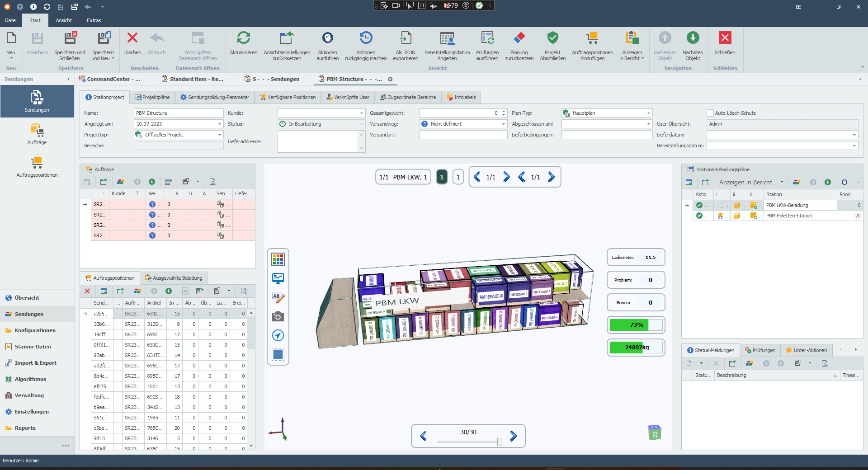Click the Projekt Abschließen shield icon

click(x=552, y=38)
